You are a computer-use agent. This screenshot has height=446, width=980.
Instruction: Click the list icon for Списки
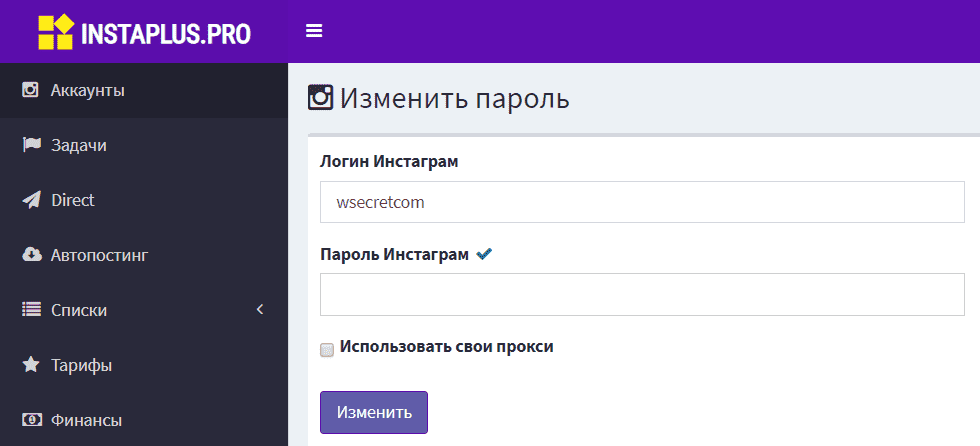pyautogui.click(x=31, y=310)
